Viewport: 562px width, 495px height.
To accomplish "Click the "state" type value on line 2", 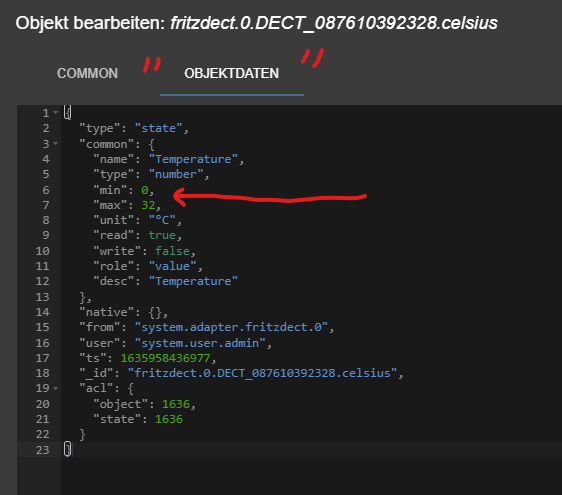I will coord(159,128).
